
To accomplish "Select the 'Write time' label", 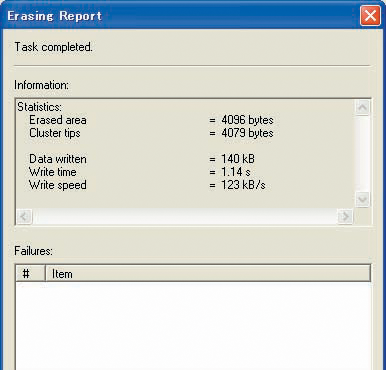I will 53,172.
